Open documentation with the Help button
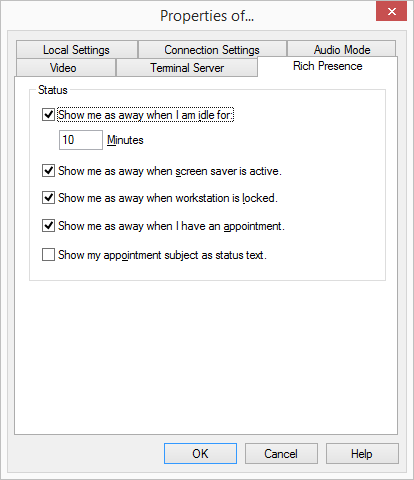The width and height of the screenshot is (414, 480). (x=362, y=453)
